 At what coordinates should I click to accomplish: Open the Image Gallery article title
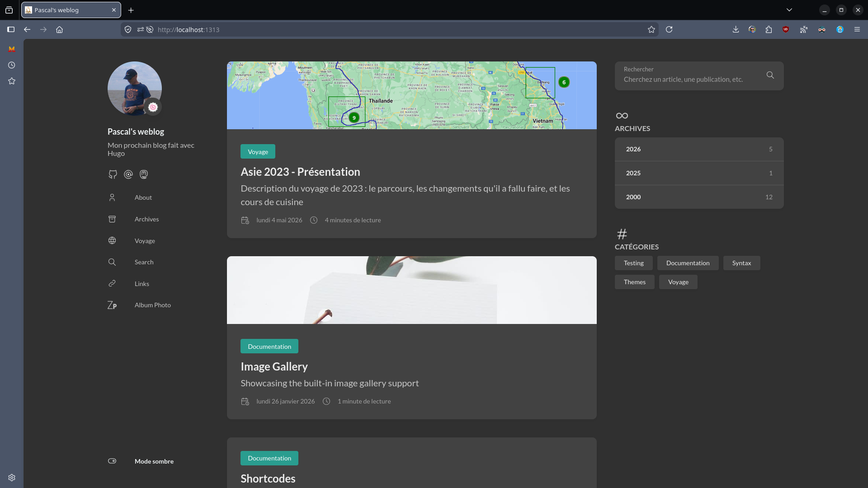click(x=274, y=366)
